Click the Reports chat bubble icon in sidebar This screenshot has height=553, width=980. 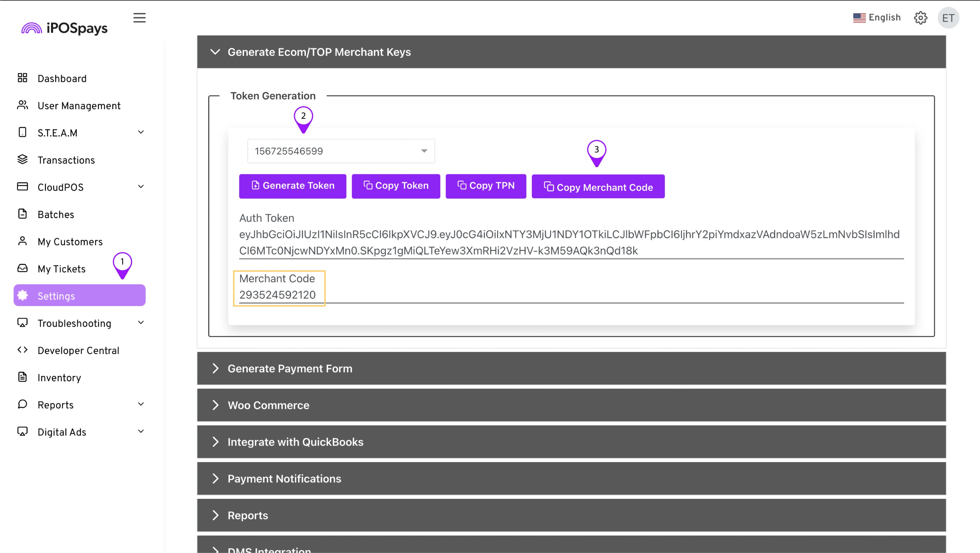(22, 404)
